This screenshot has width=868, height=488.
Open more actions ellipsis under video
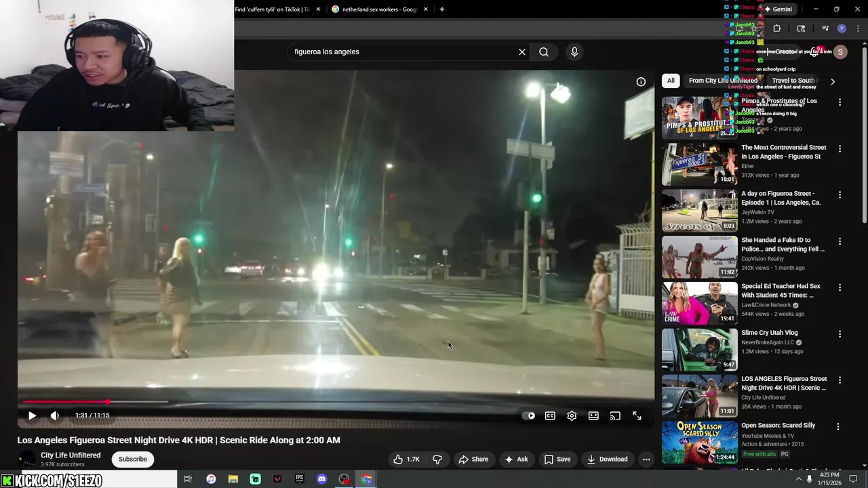click(646, 459)
